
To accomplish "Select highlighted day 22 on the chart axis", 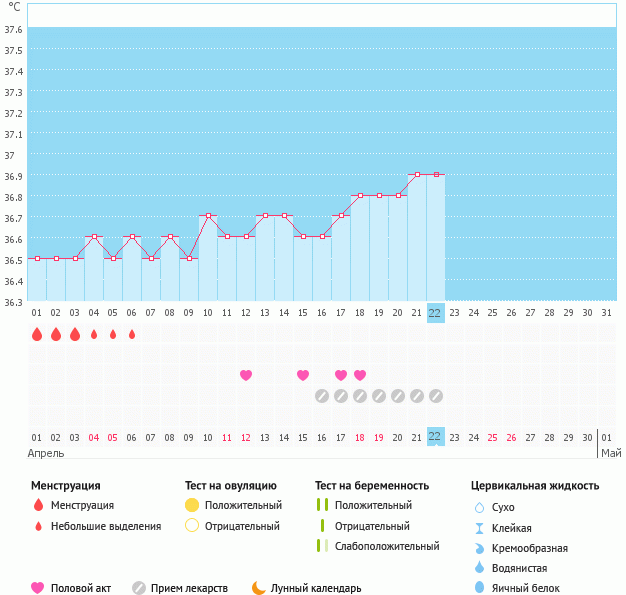I will (x=435, y=313).
